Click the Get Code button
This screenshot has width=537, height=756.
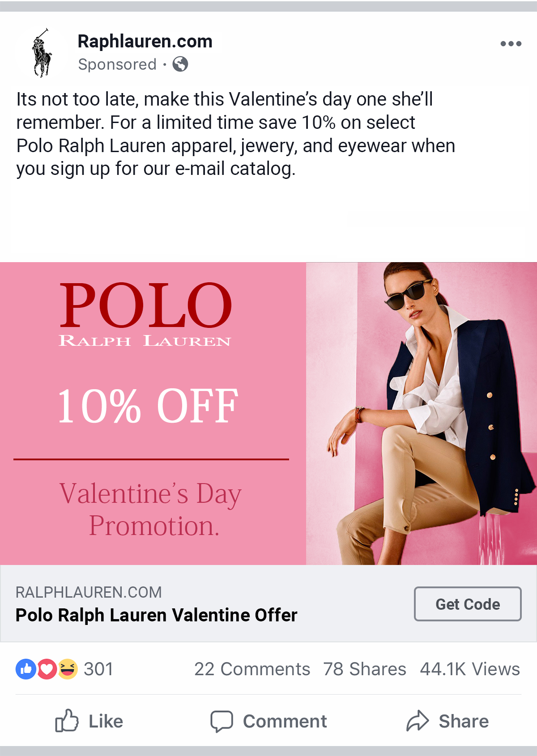click(x=468, y=604)
